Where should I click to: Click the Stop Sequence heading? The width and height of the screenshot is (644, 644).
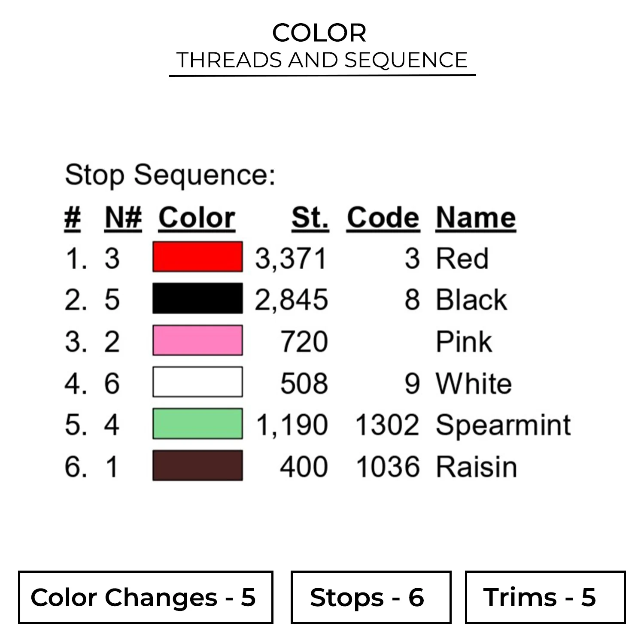170,175
